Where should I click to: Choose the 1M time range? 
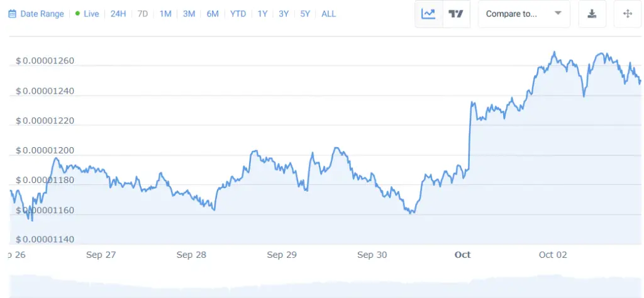165,14
